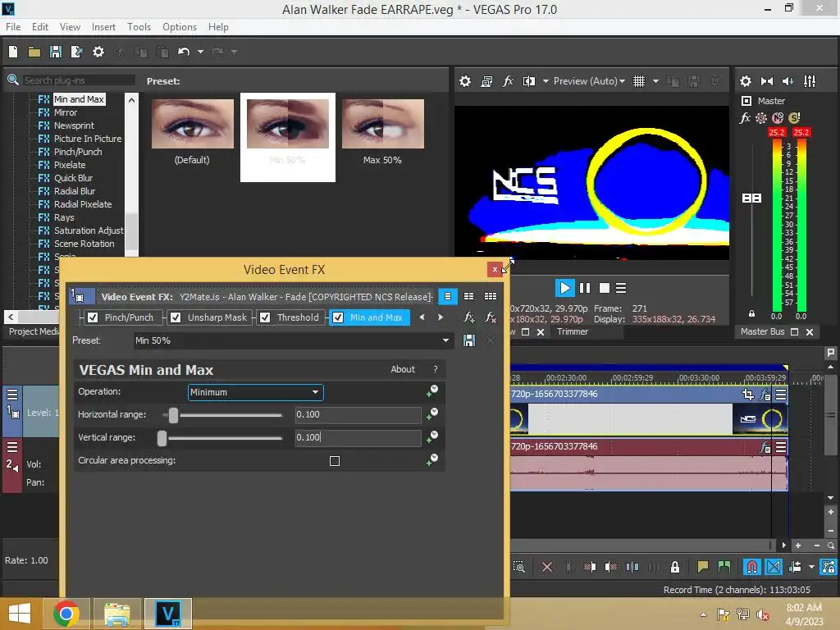Click the Render As toolbar icon
This screenshot has height=630, width=840.
[76, 52]
